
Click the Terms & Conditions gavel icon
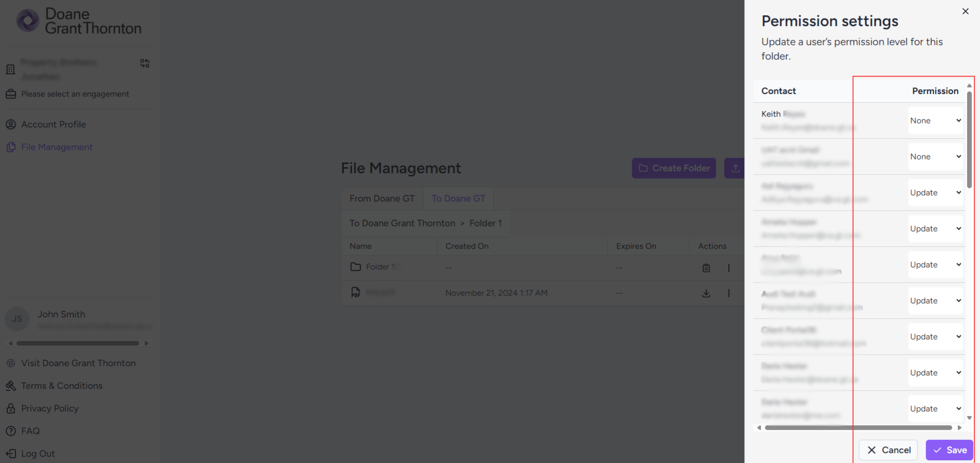point(11,386)
